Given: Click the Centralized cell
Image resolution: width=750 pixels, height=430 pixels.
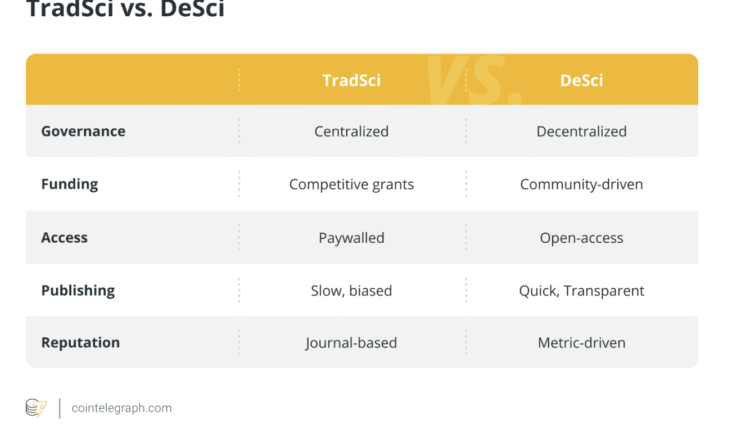Looking at the screenshot, I should coord(351,131).
